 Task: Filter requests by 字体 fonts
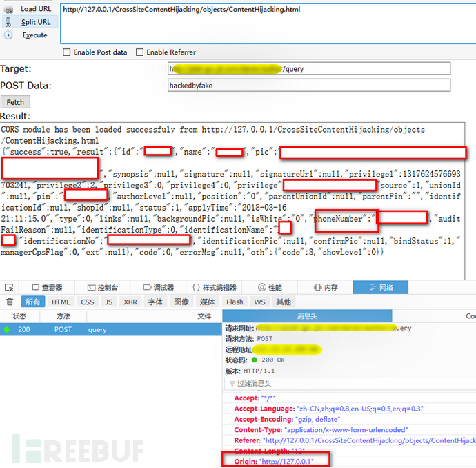[155, 302]
